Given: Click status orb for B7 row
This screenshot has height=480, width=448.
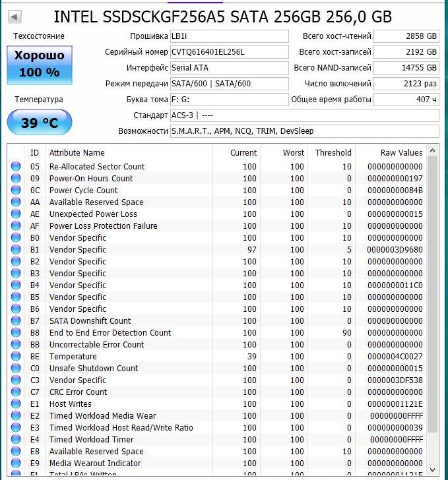Looking at the screenshot, I should [16, 320].
